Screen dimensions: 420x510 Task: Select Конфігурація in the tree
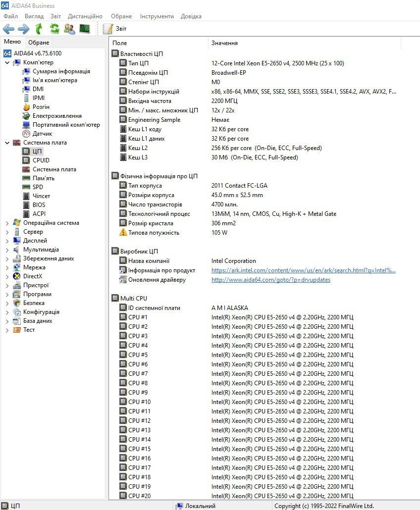click(x=41, y=312)
